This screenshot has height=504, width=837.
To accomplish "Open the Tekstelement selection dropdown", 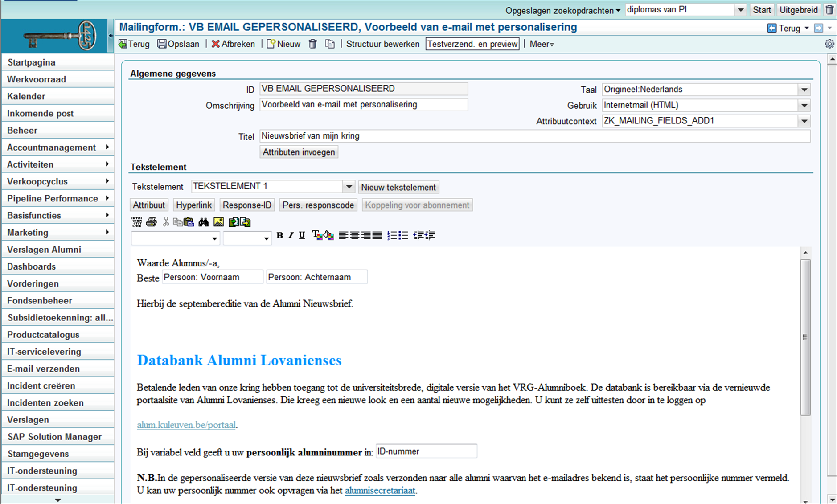I will tap(349, 187).
